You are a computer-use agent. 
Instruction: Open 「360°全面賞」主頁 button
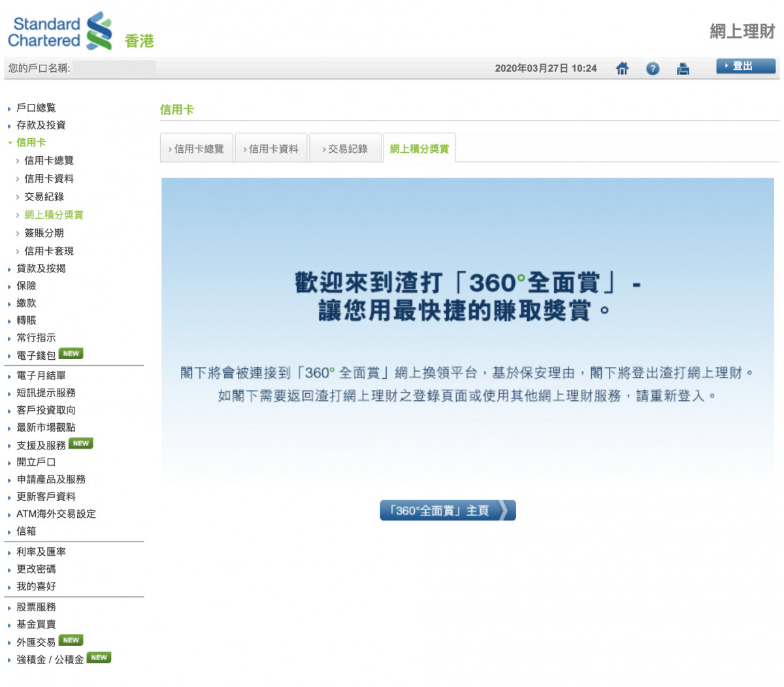[x=448, y=510]
